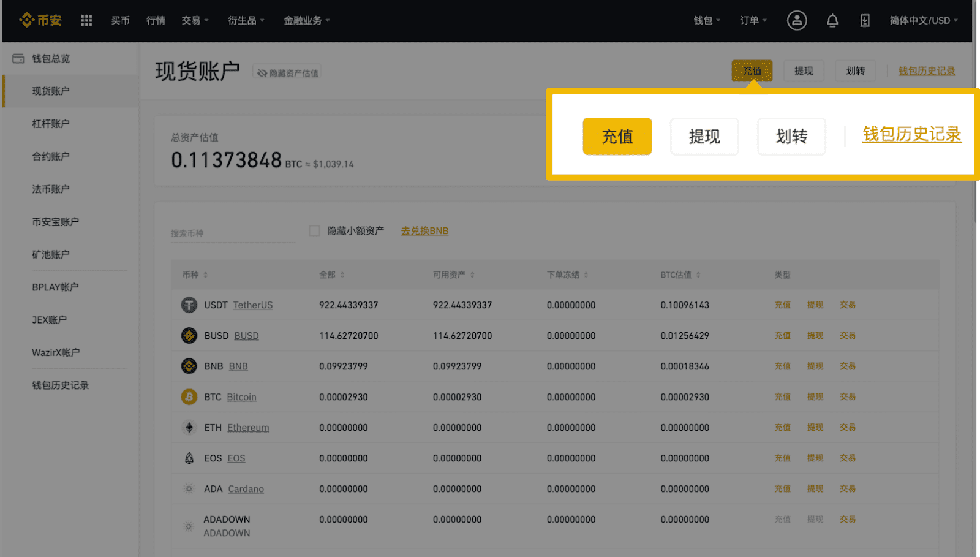Image resolution: width=980 pixels, height=557 pixels.
Task: Click the EOS coin icon
Action: pos(189,458)
